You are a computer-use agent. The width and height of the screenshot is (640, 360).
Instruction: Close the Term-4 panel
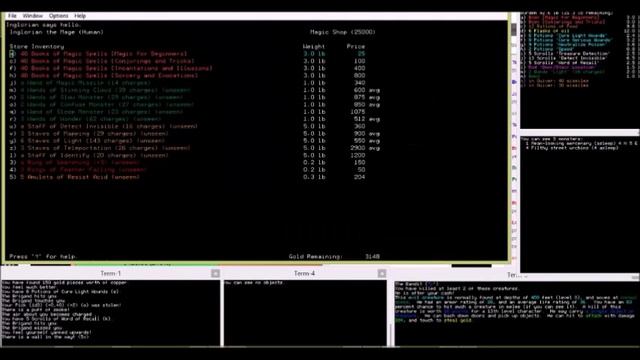382,273
